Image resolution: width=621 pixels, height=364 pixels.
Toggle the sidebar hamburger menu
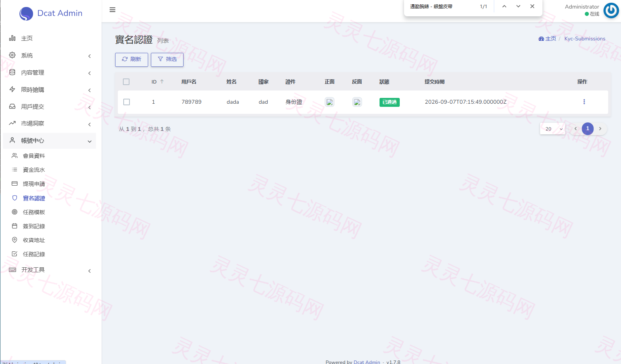[x=112, y=10]
